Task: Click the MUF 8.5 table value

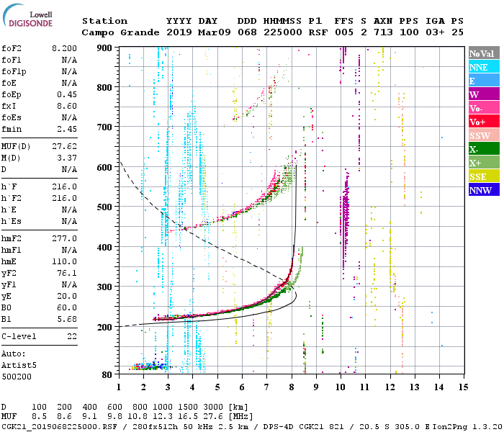Action: pos(39,417)
